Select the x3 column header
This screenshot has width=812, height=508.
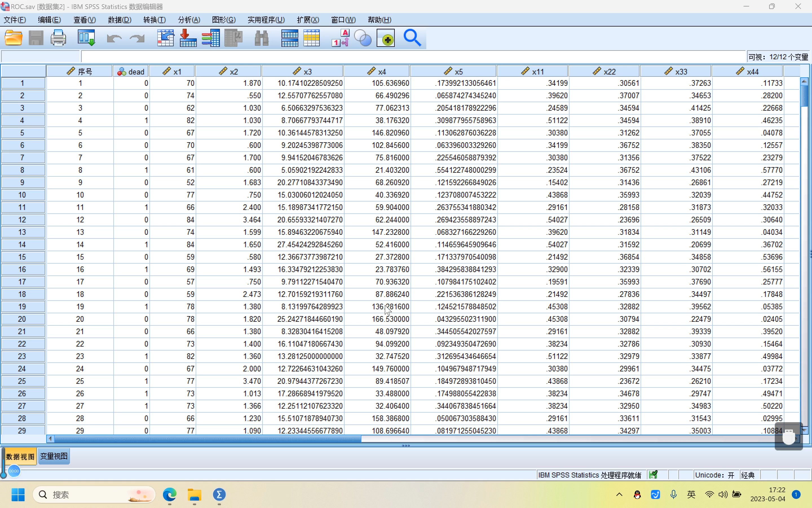point(302,72)
